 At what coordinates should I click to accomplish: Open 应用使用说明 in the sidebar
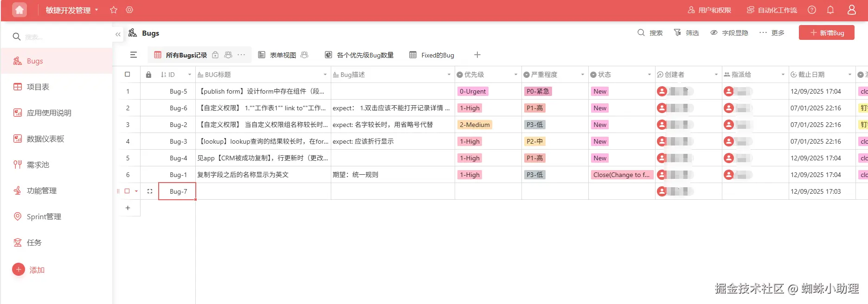[57, 113]
